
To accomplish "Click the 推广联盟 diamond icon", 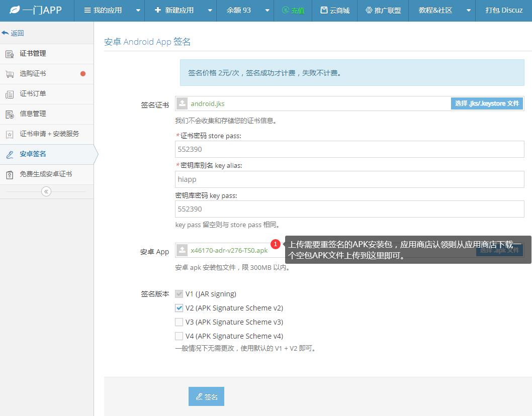I will click(369, 10).
